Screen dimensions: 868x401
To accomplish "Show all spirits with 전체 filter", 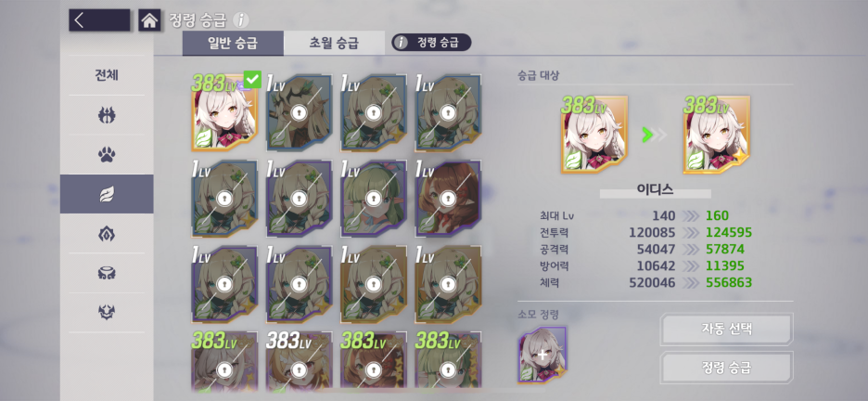I will 107,75.
